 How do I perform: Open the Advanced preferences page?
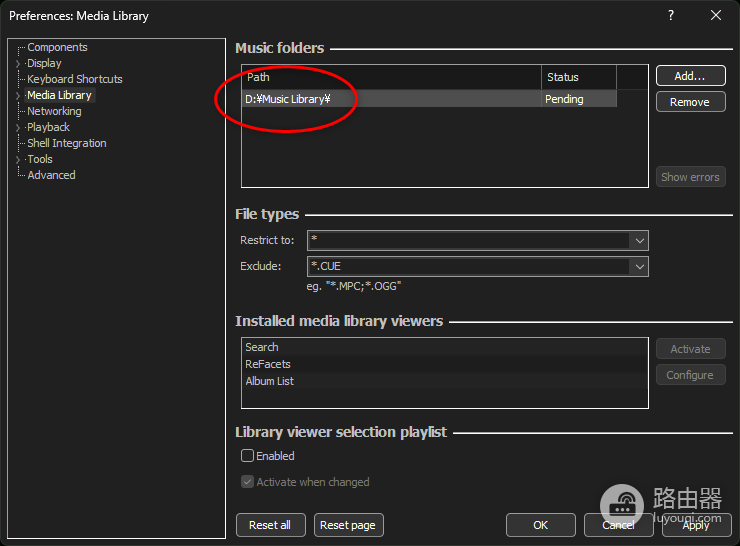51,175
